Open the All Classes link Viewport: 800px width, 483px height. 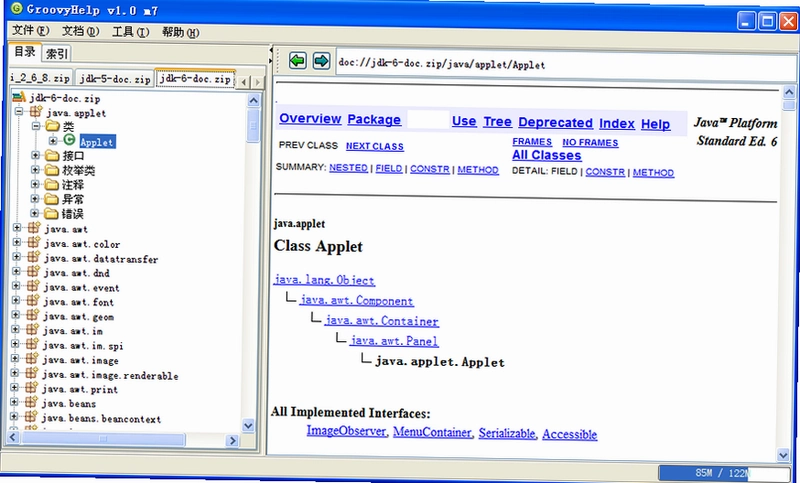click(x=546, y=155)
